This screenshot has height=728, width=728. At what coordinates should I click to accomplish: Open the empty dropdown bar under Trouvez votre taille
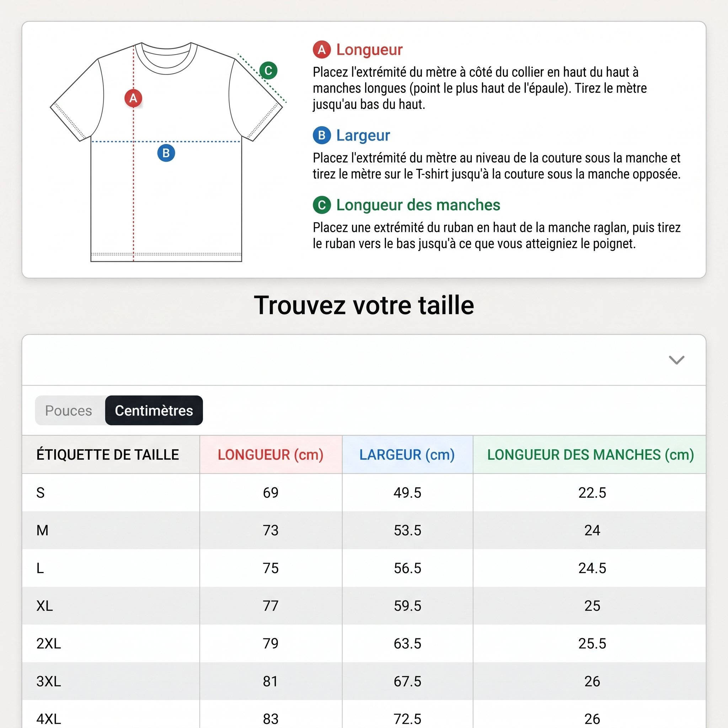tap(364, 360)
